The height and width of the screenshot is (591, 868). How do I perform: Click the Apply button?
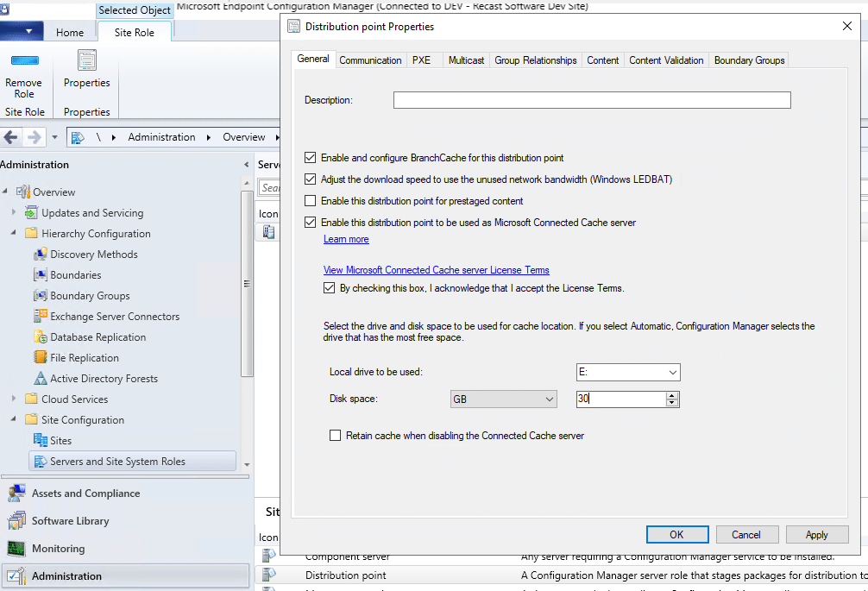click(x=816, y=535)
